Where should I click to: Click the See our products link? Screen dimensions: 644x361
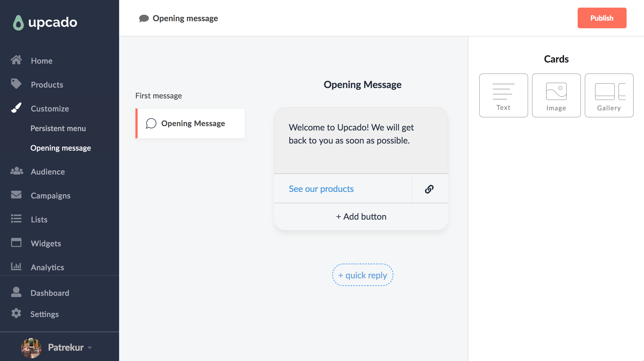click(x=321, y=189)
